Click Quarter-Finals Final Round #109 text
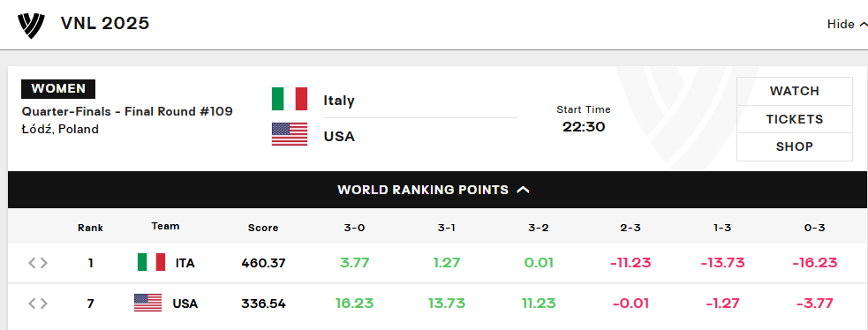 (x=127, y=112)
